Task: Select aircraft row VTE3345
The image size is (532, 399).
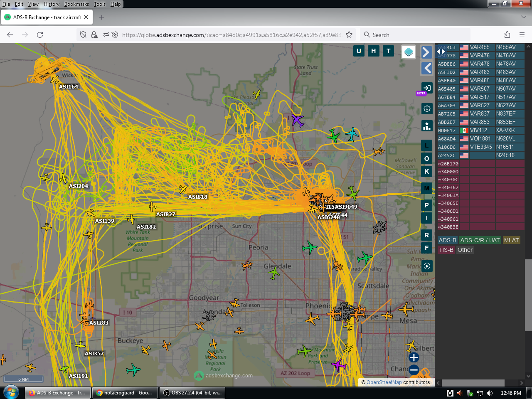Action: (480, 147)
